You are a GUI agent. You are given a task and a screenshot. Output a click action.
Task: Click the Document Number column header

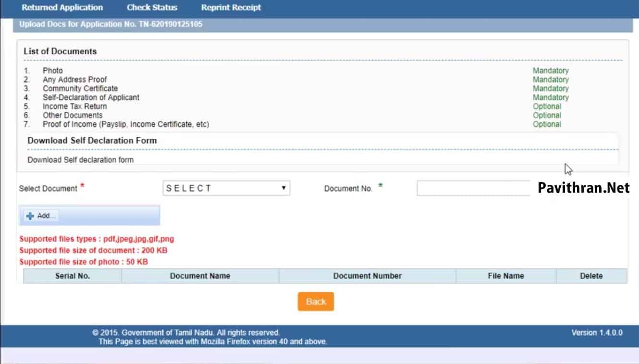[368, 276]
